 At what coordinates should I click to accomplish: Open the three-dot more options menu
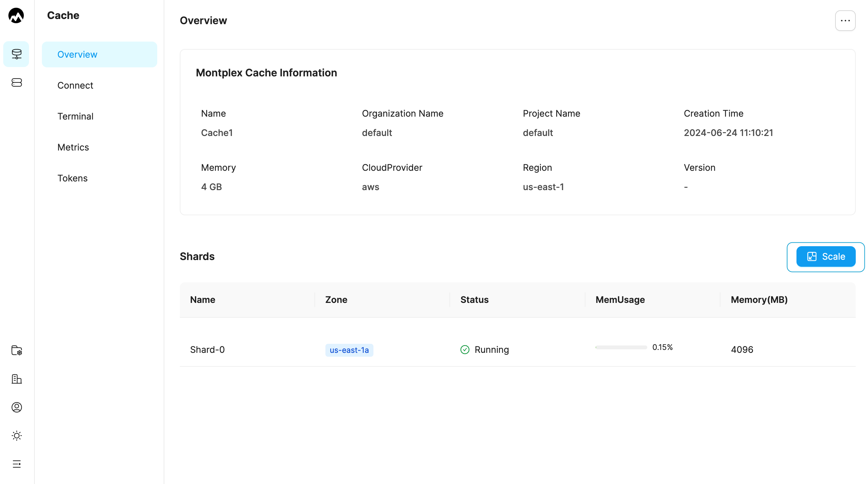[845, 21]
